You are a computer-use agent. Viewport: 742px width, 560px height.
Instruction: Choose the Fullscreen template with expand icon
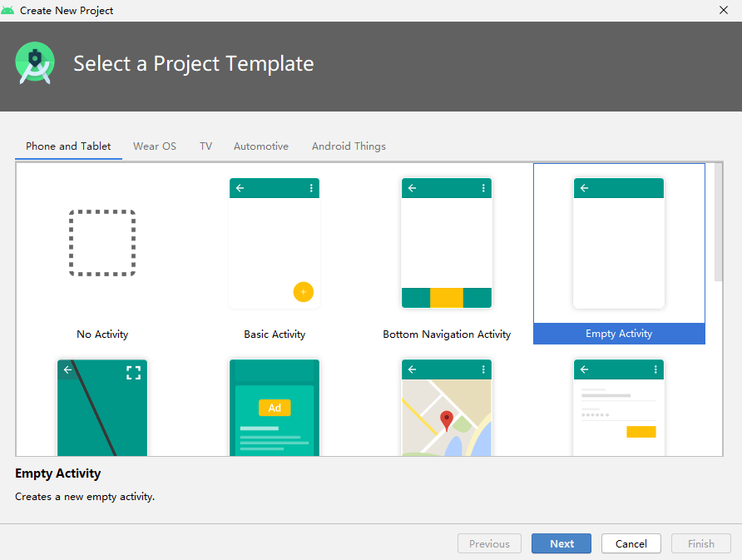(x=102, y=408)
